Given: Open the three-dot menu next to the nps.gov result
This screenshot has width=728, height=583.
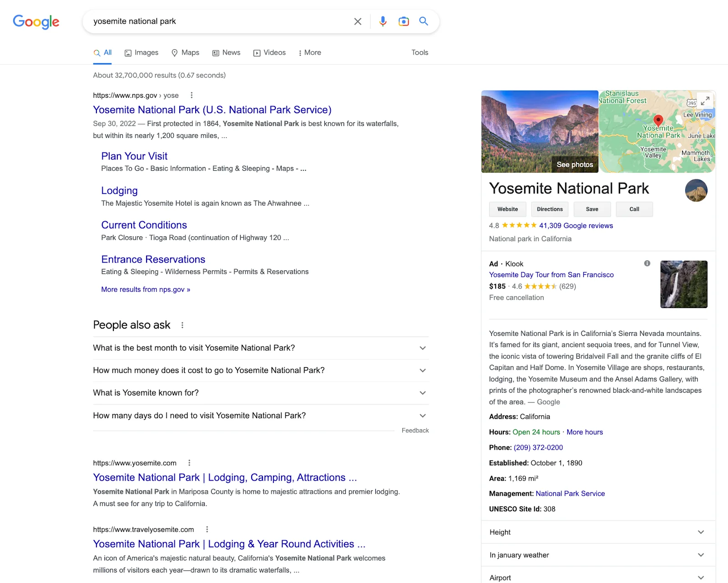Looking at the screenshot, I should click(192, 96).
